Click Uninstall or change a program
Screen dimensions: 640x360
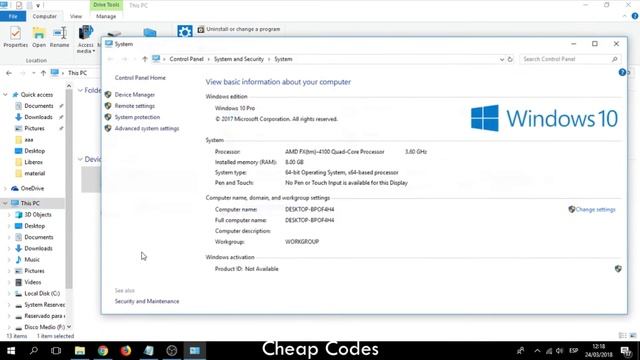tap(239, 29)
